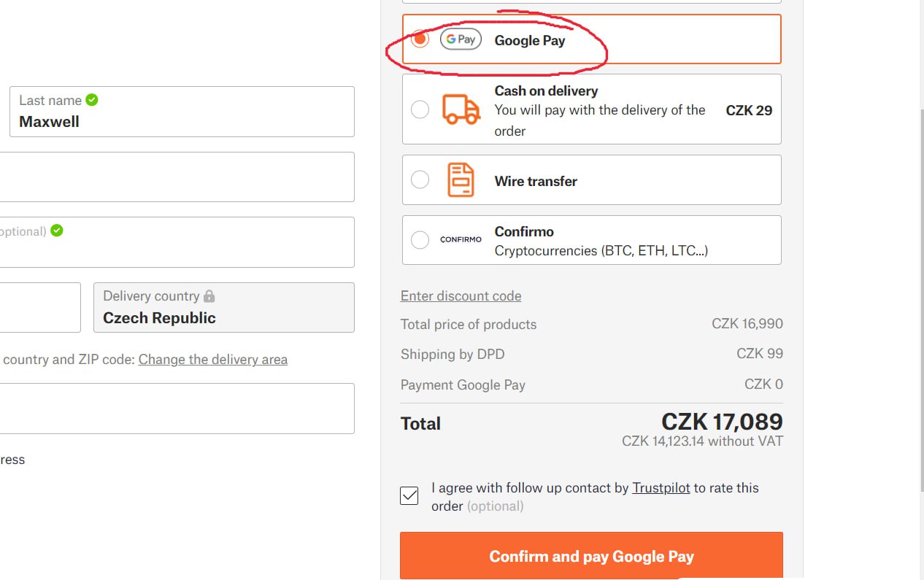Select the Google Pay radio button

coord(420,39)
